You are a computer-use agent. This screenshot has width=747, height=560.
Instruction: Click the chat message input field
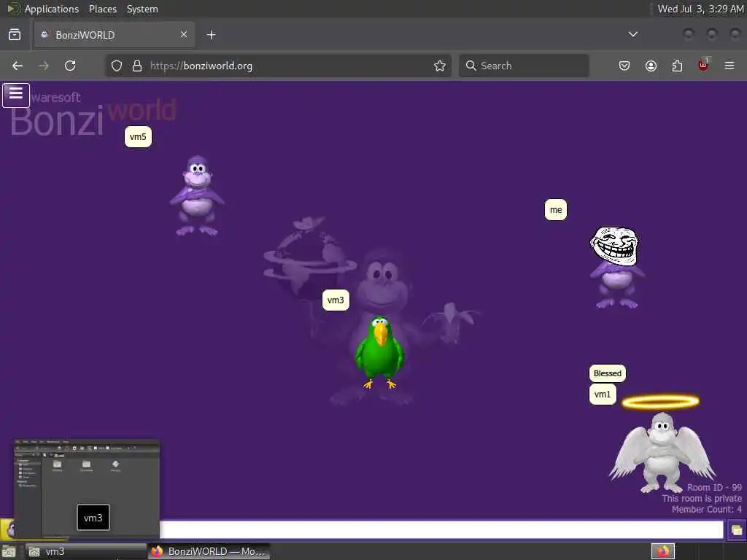pos(441,529)
